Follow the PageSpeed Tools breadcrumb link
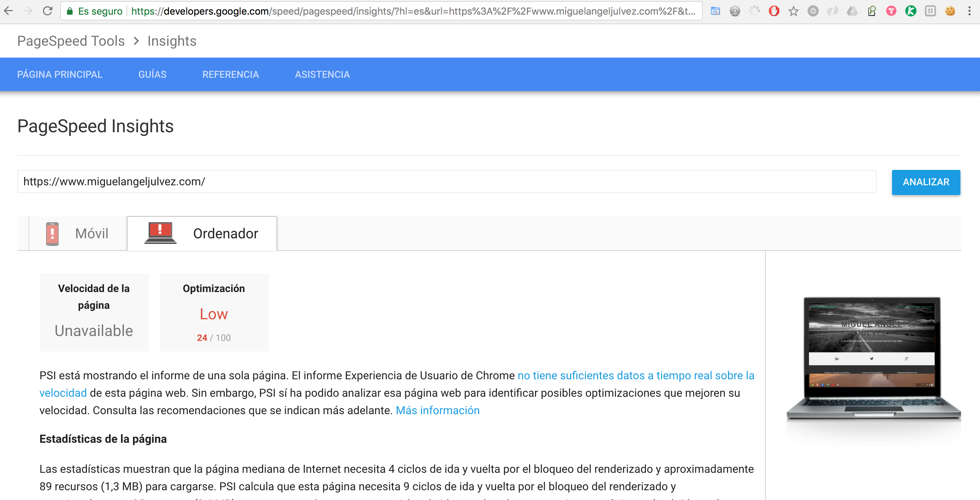This screenshot has width=980, height=500. click(71, 41)
